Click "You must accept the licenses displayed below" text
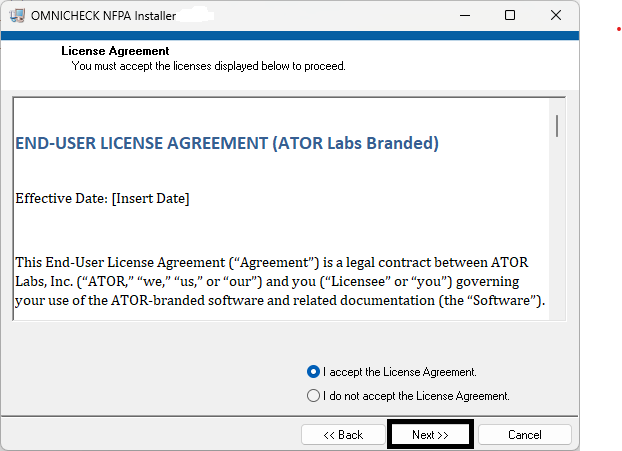 click(209, 66)
